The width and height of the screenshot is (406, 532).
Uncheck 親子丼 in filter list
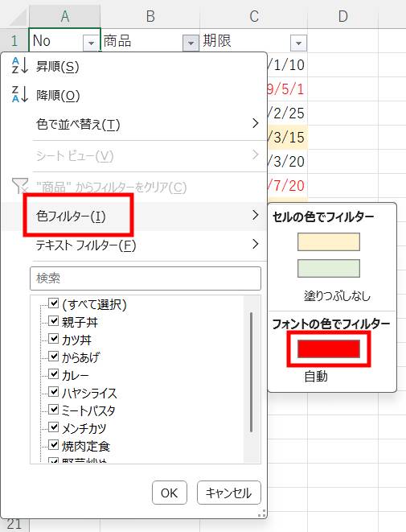click(54, 320)
